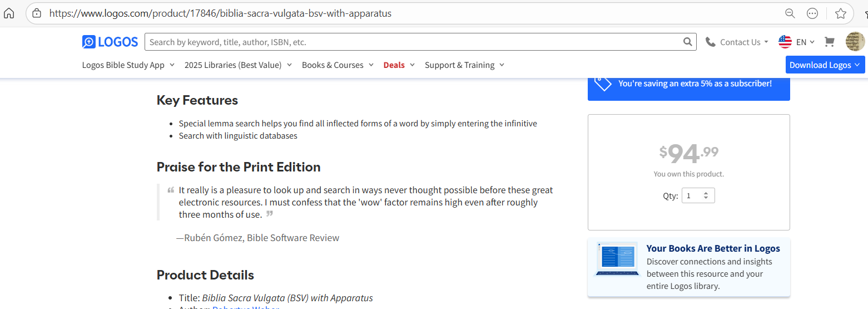Click the browser home icon
This screenshot has width=868, height=309.
(x=9, y=13)
